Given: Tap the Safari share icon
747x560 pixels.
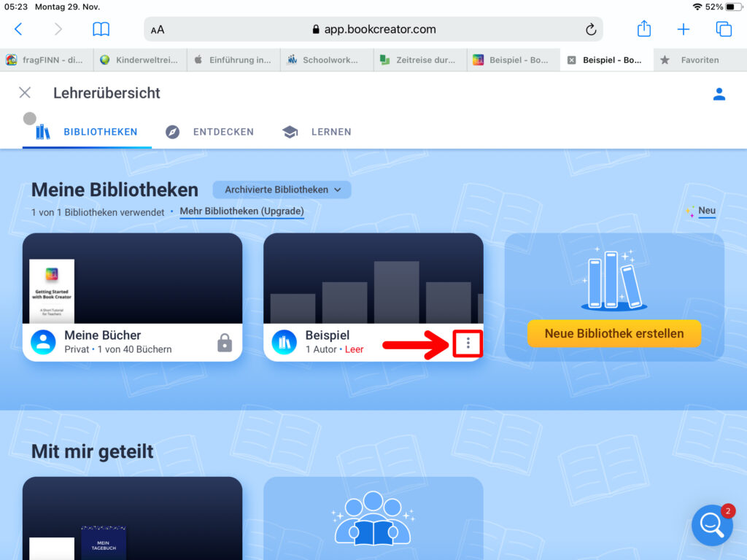Looking at the screenshot, I should 643,29.
